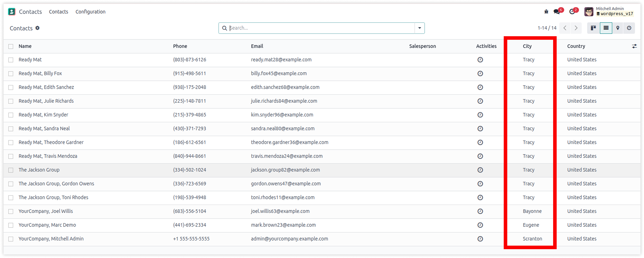
Task: Click the Contacts app name in navbar
Action: [x=30, y=12]
